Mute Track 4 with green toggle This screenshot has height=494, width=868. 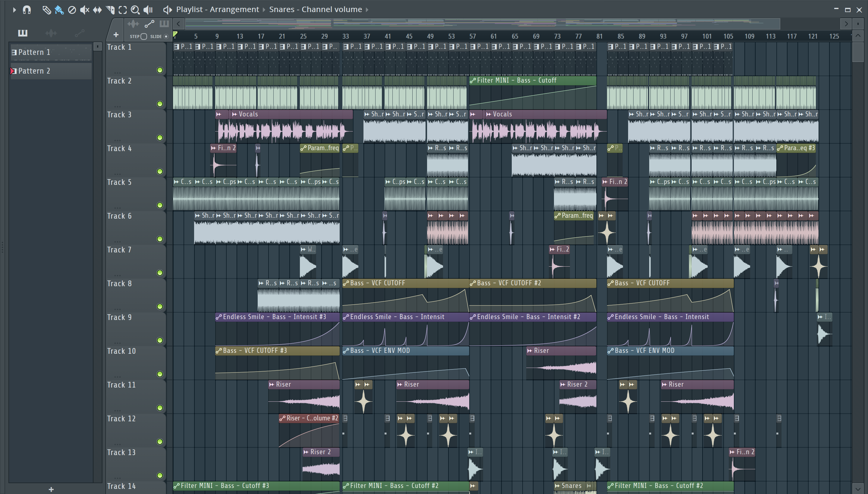(160, 171)
